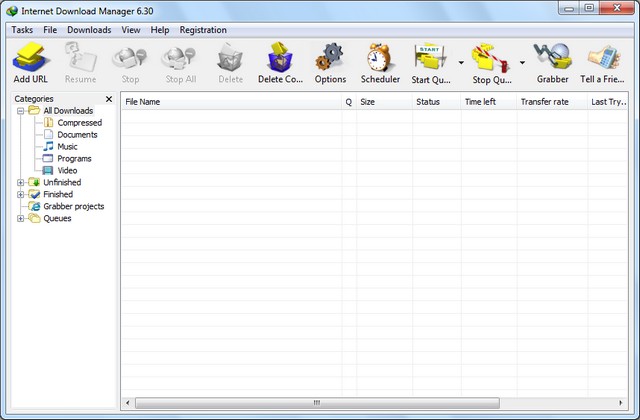The image size is (640, 420).
Task: Click the Add URL toolbar icon
Action: click(x=31, y=57)
